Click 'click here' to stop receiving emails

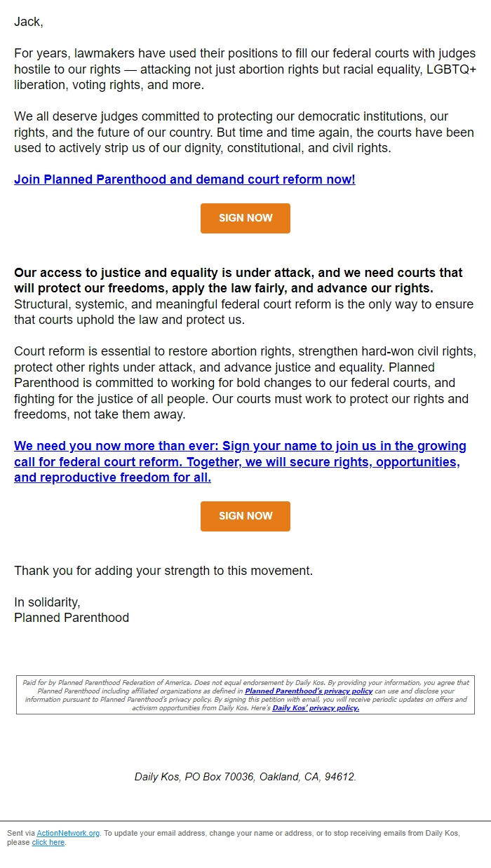coord(48,842)
